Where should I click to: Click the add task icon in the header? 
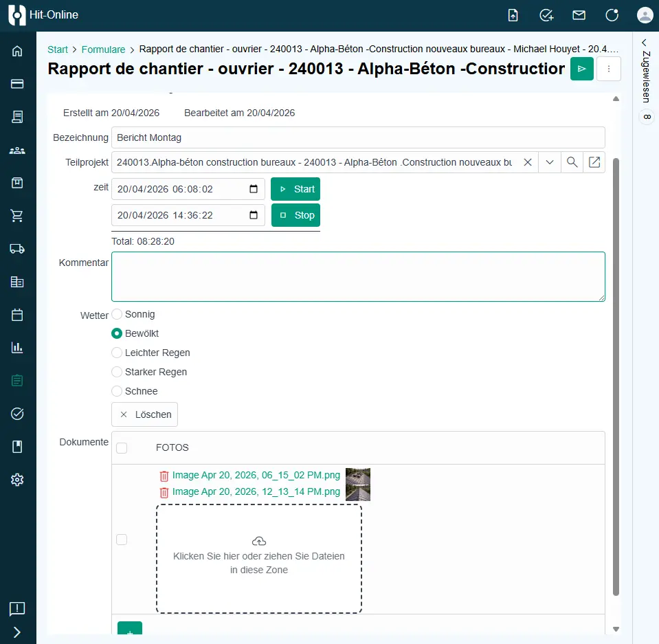(x=546, y=14)
